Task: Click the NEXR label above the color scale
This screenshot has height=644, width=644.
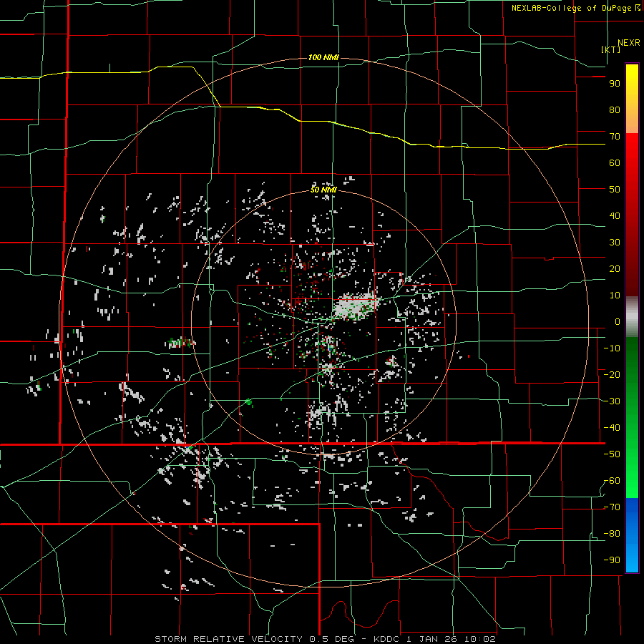Action: 628,43
